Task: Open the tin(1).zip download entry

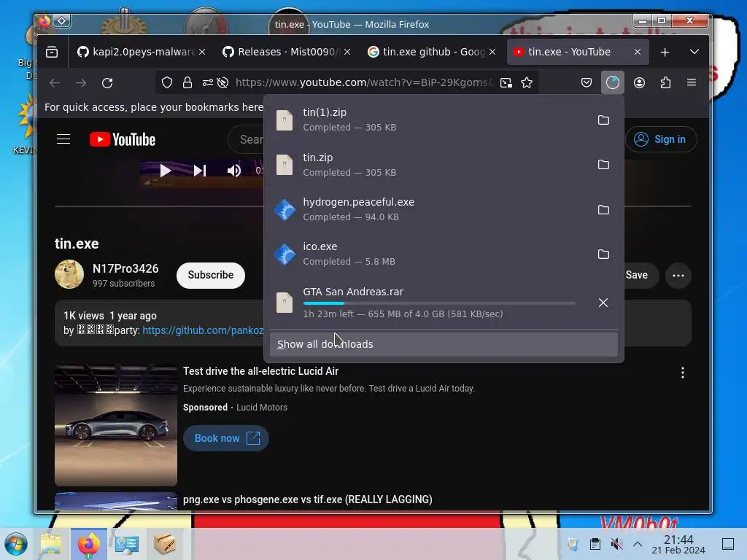Action: coord(429,120)
